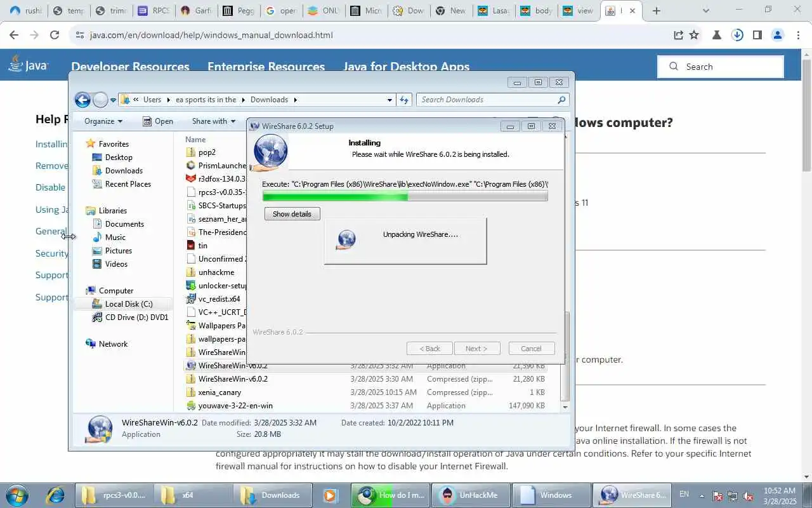The image size is (812, 508).
Task: Bookmark this page with the star icon
Action: coord(694,35)
